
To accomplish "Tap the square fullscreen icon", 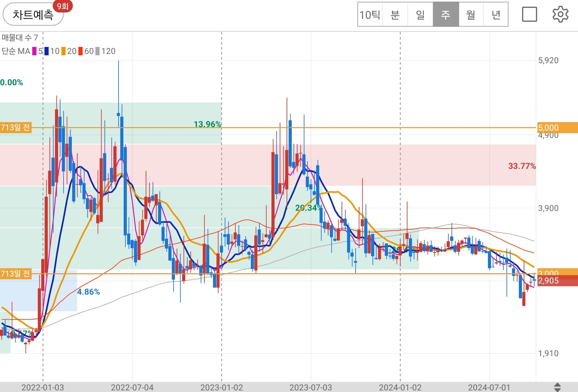I will point(529,14).
